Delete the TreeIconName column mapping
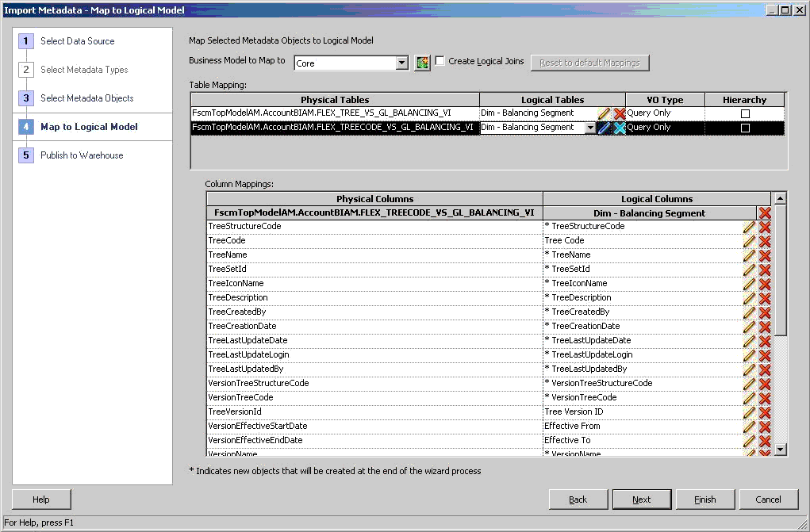The image size is (810, 532). pyautogui.click(x=765, y=284)
